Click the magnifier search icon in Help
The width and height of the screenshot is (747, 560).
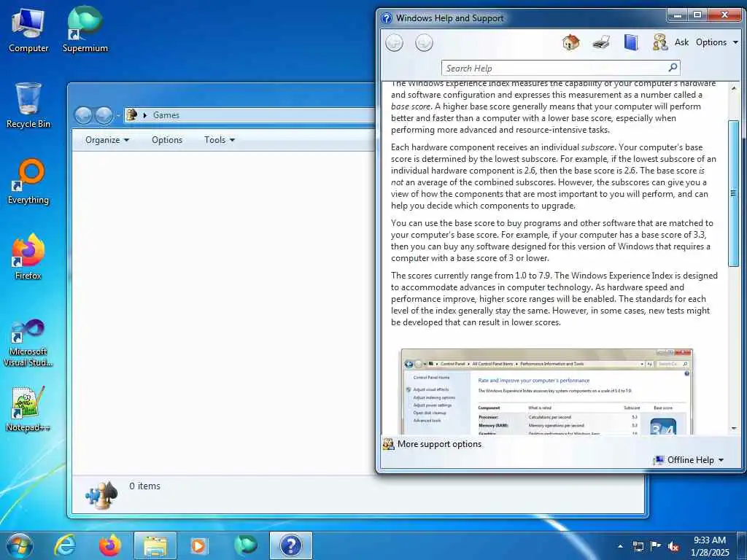[x=673, y=68]
